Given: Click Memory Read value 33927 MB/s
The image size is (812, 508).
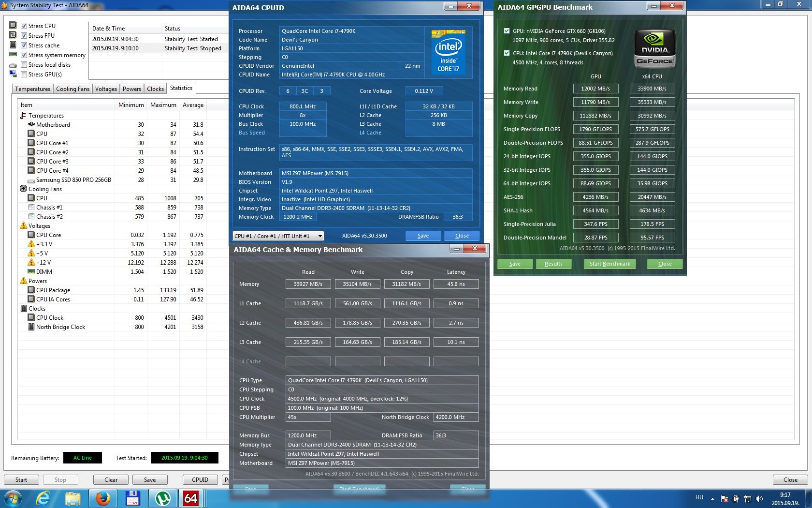Looking at the screenshot, I should click(308, 284).
